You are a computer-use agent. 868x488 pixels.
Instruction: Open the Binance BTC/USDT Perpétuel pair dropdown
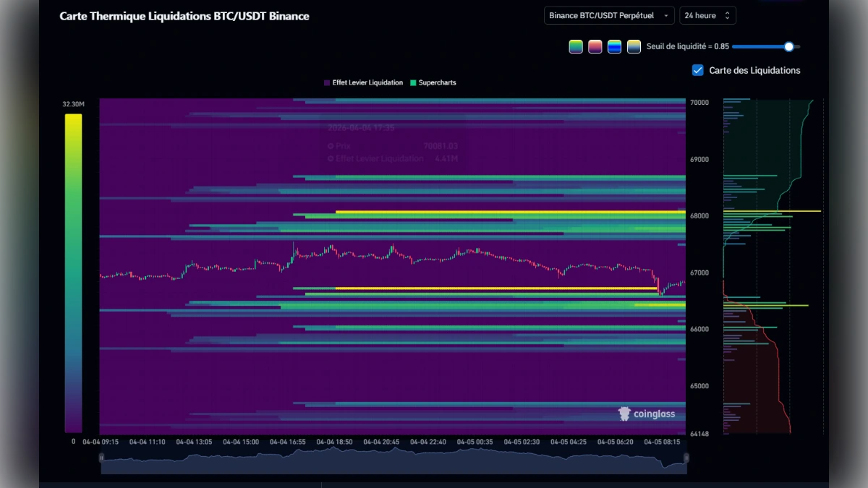(608, 14)
